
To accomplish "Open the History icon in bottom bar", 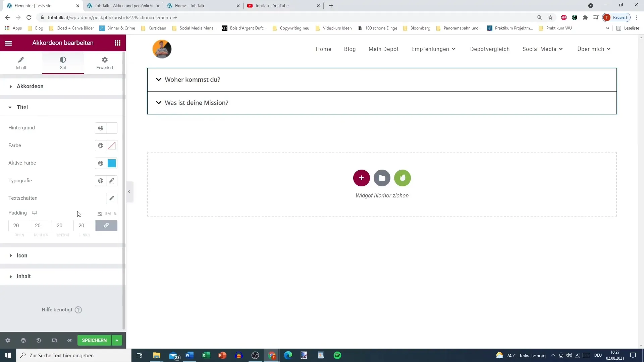I will pyautogui.click(x=39, y=340).
